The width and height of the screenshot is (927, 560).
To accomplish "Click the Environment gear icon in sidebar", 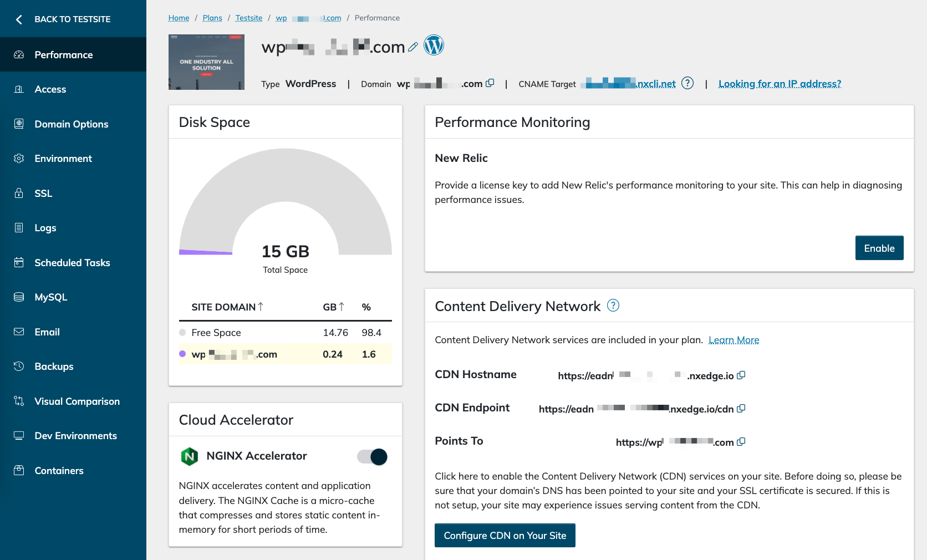I will pyautogui.click(x=19, y=159).
